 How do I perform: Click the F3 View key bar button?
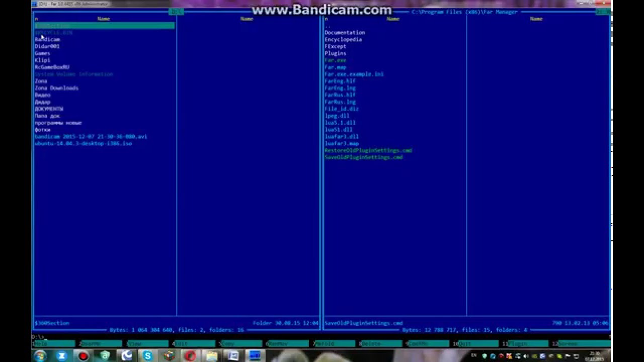pos(148,344)
